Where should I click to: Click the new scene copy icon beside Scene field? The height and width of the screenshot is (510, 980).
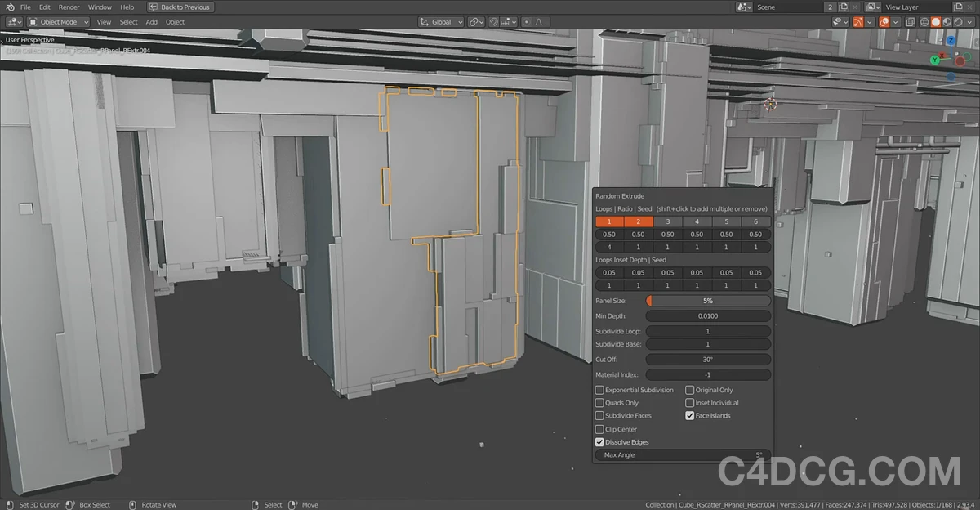844,7
